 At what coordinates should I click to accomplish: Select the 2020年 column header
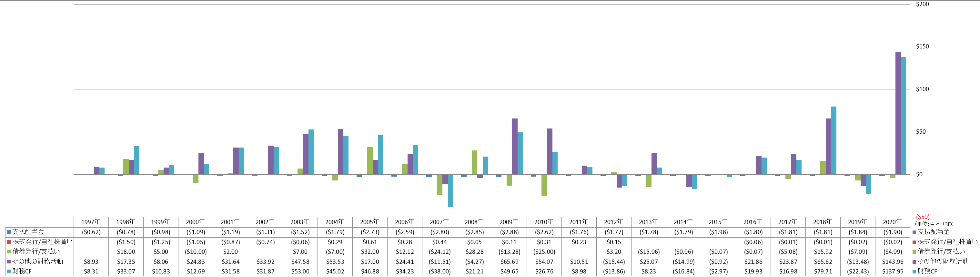pos(893,222)
